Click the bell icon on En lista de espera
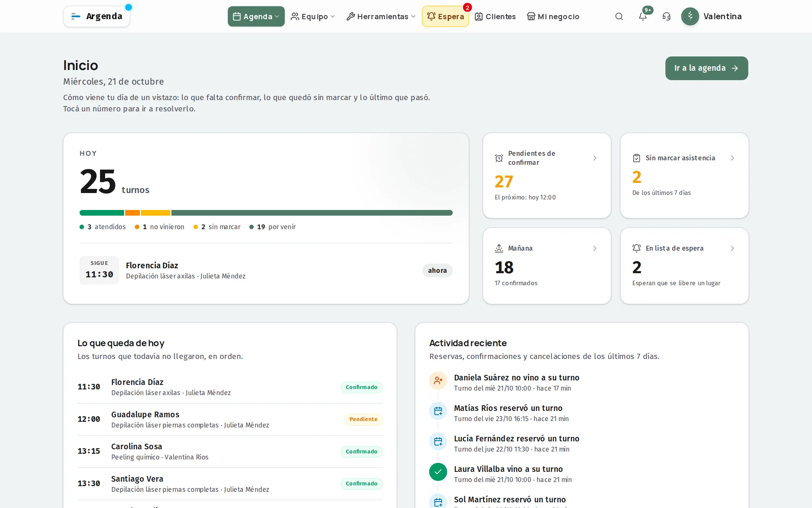This screenshot has width=812, height=508. 636,248
